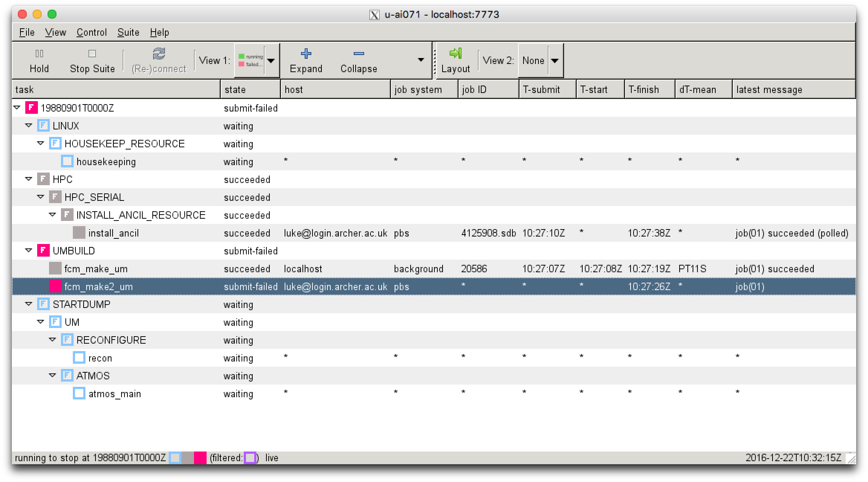Expand the View 2 dropdown selector

[x=554, y=60]
